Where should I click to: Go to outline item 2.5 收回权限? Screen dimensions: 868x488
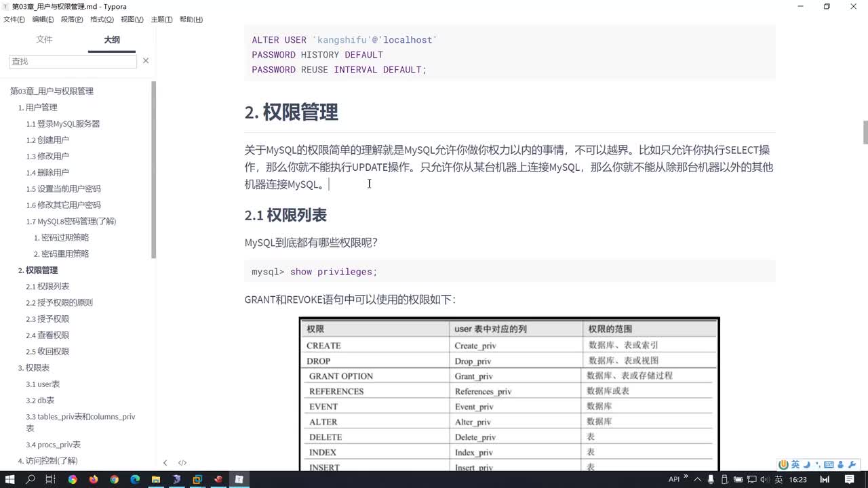click(x=47, y=351)
